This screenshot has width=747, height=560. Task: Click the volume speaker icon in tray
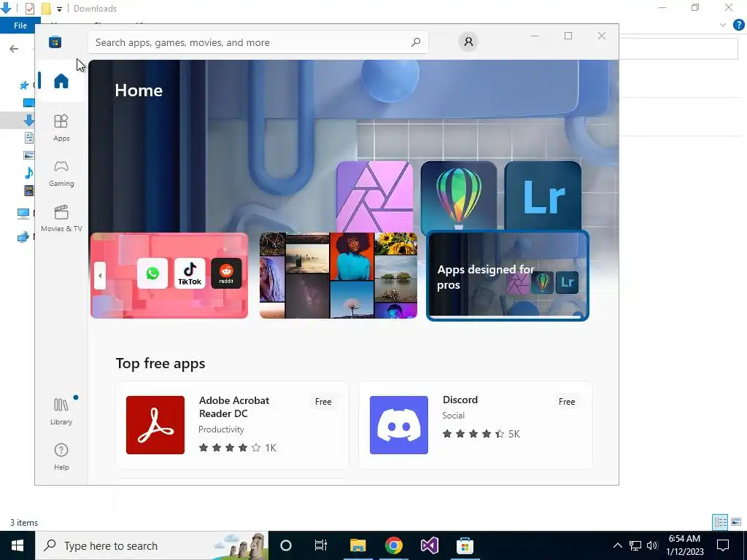point(652,545)
